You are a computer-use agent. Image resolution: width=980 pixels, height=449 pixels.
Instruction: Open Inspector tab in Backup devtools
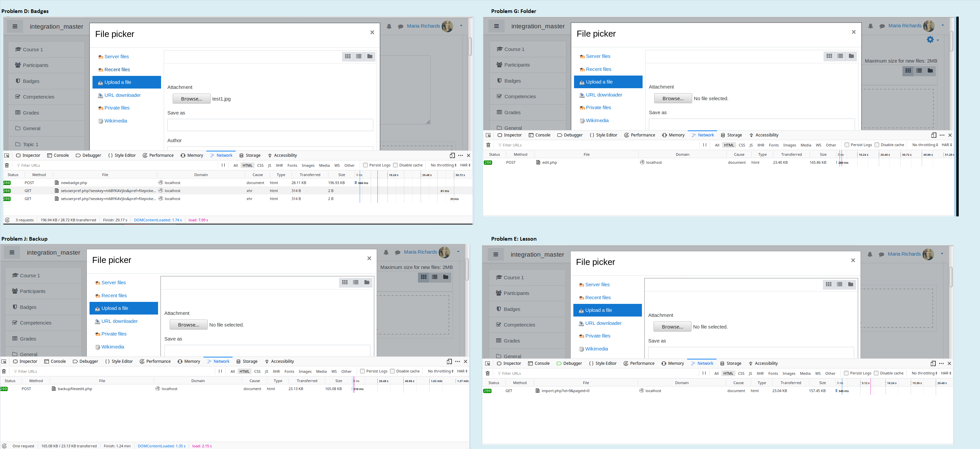click(x=25, y=361)
